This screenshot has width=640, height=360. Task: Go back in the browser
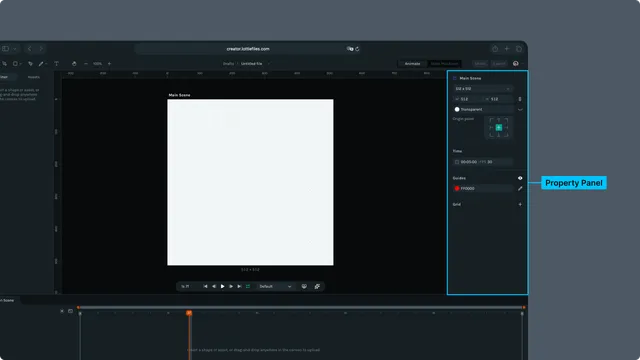29,49
